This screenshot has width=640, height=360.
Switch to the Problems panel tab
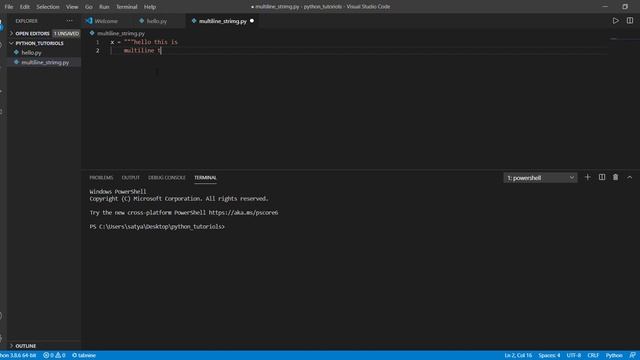click(x=101, y=178)
